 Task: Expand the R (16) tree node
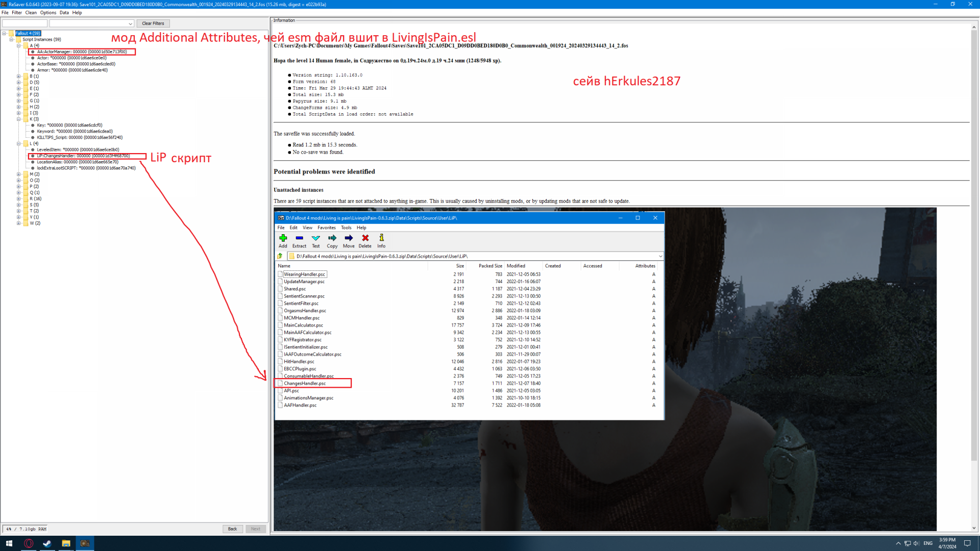19,199
